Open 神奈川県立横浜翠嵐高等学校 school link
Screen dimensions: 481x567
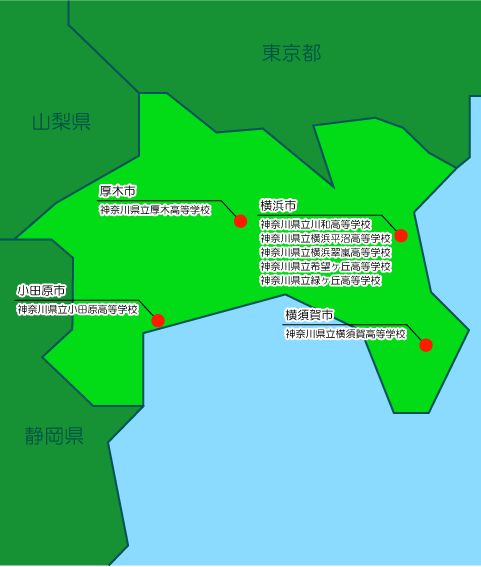325,252
